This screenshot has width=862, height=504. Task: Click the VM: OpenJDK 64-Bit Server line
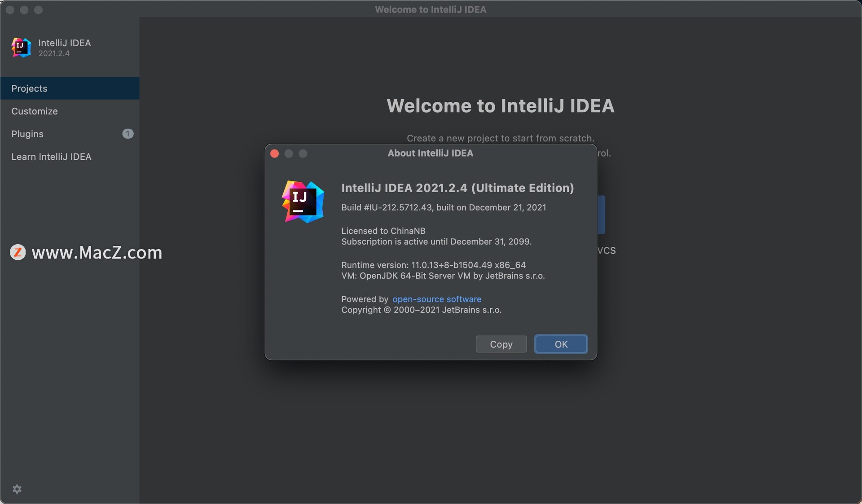pyautogui.click(x=443, y=276)
